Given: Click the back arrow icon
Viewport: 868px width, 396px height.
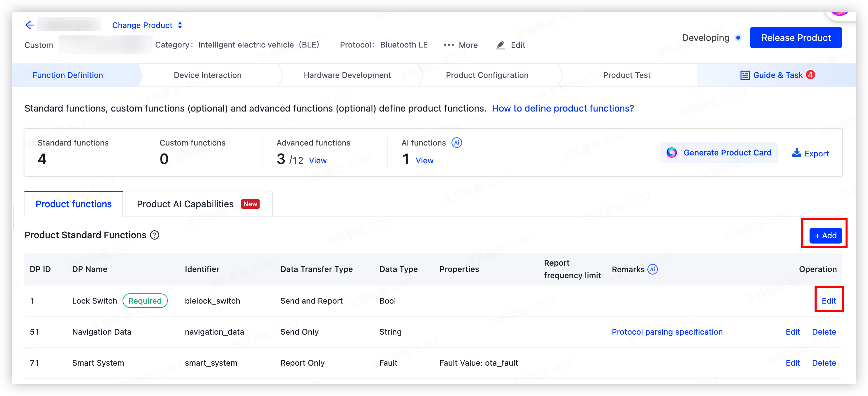Looking at the screenshot, I should coord(30,25).
